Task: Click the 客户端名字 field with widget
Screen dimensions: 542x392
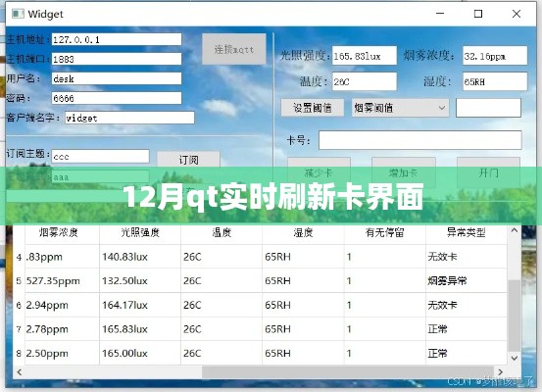Action: coord(129,118)
